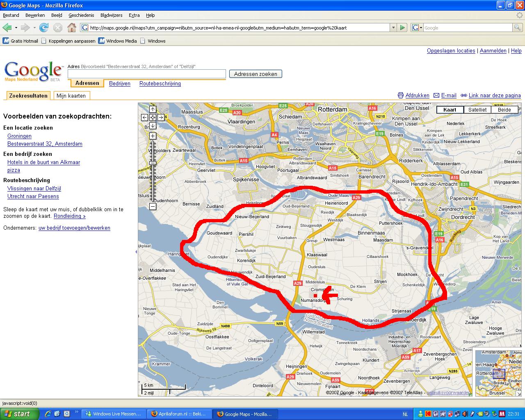Viewport: 525px width, 420px height.
Task: Open the Bladwijzers menu
Action: pyautogui.click(x=111, y=15)
